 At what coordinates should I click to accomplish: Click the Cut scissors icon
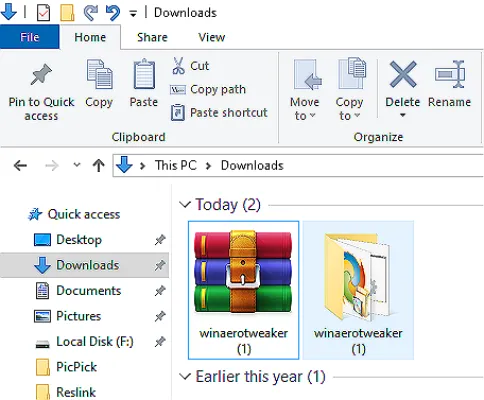point(178,66)
